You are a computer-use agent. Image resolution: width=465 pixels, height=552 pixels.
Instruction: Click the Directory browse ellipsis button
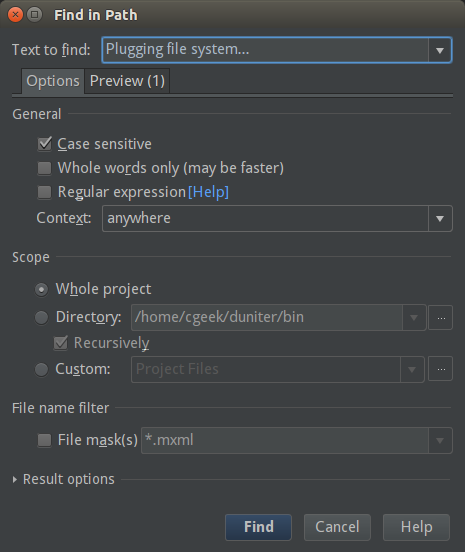440,318
